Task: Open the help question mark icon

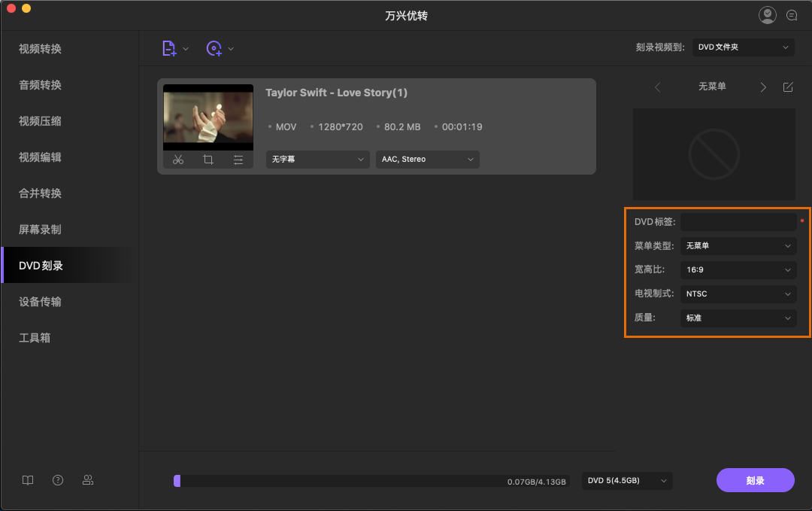Action: [58, 480]
